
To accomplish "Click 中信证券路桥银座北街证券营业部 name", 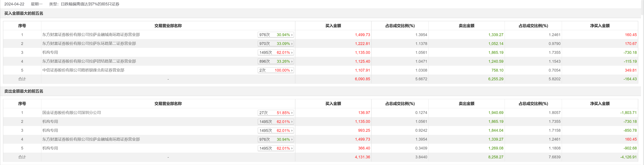I will click(x=83, y=70).
